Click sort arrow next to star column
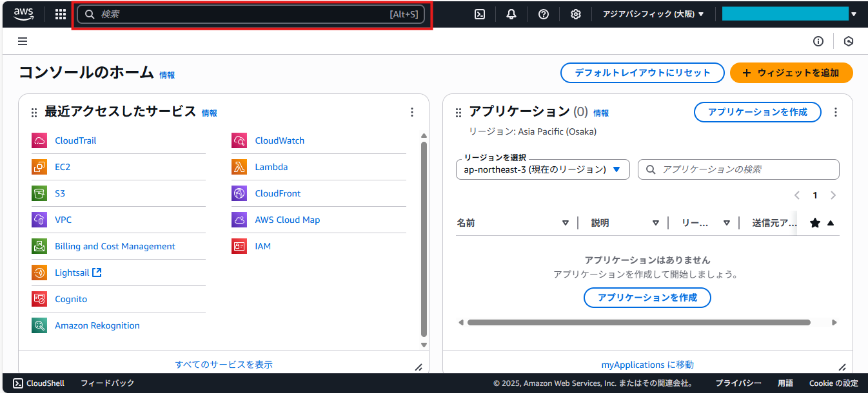868x393 pixels. click(831, 223)
